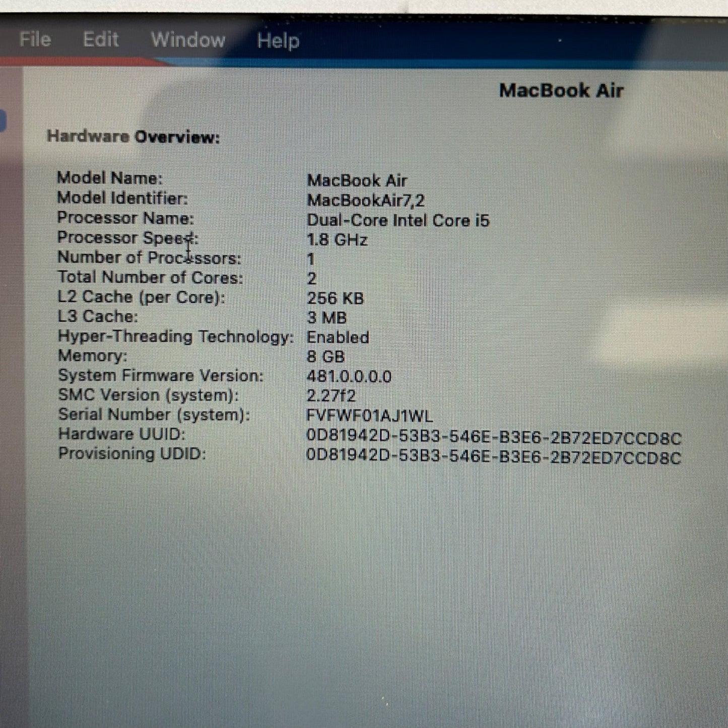Select the 8 GB memory value
The width and height of the screenshot is (728, 728).
click(325, 357)
